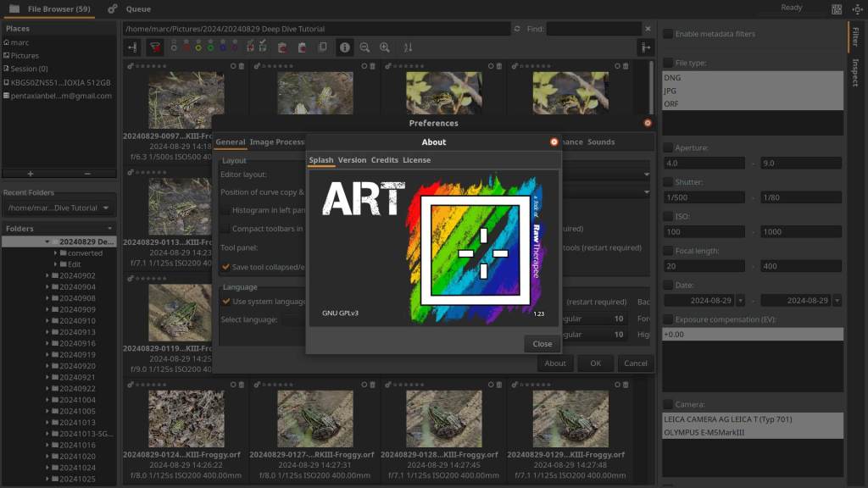Screen dimensions: 868x488
Task: Click the red close icon of About dialog
Action: coord(554,142)
